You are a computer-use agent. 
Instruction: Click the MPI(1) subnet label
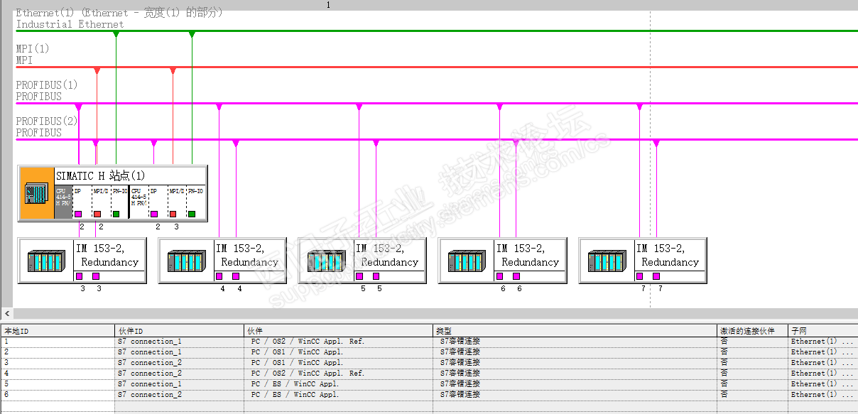click(32, 54)
